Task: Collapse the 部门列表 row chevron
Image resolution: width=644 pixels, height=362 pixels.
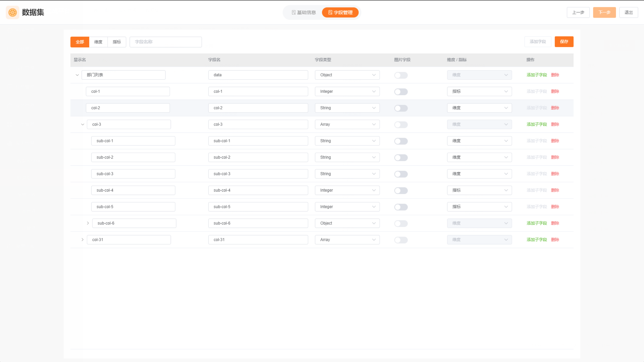Action: coord(77,75)
